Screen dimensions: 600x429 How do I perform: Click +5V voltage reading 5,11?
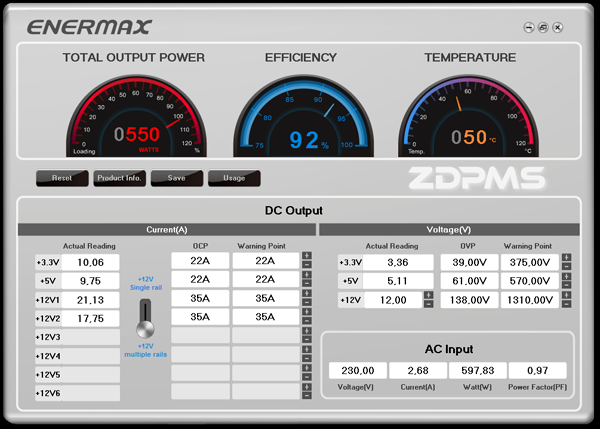coord(398,281)
